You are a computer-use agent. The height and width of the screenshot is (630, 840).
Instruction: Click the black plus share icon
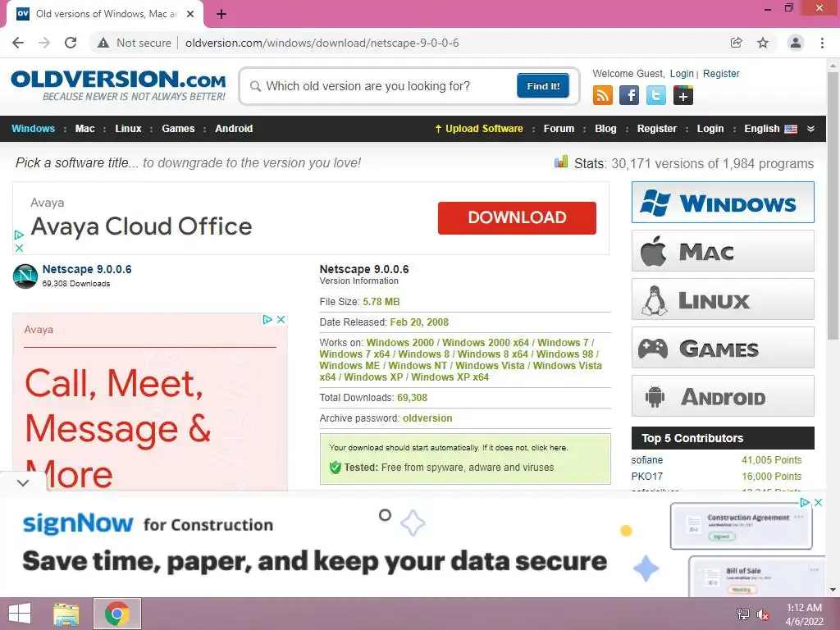point(683,95)
